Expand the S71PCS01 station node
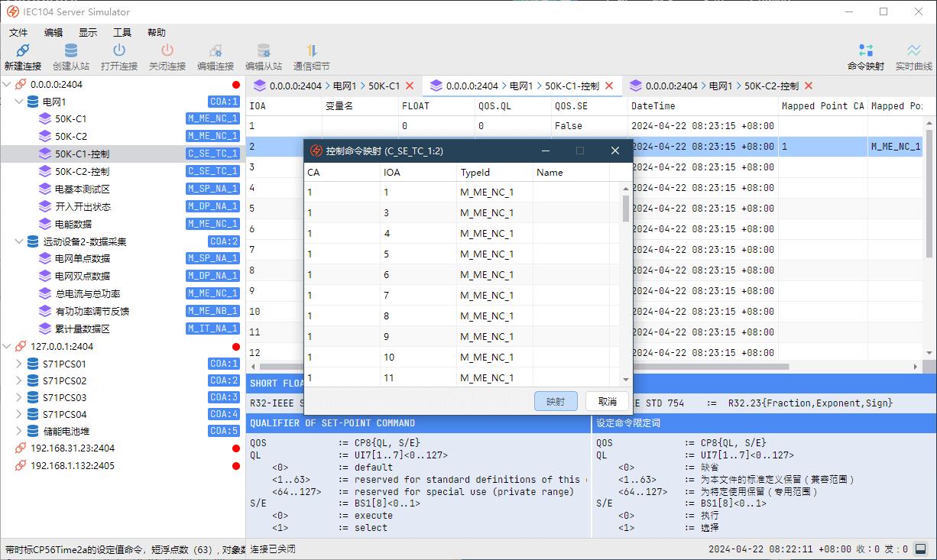This screenshot has width=937, height=560. (x=19, y=364)
